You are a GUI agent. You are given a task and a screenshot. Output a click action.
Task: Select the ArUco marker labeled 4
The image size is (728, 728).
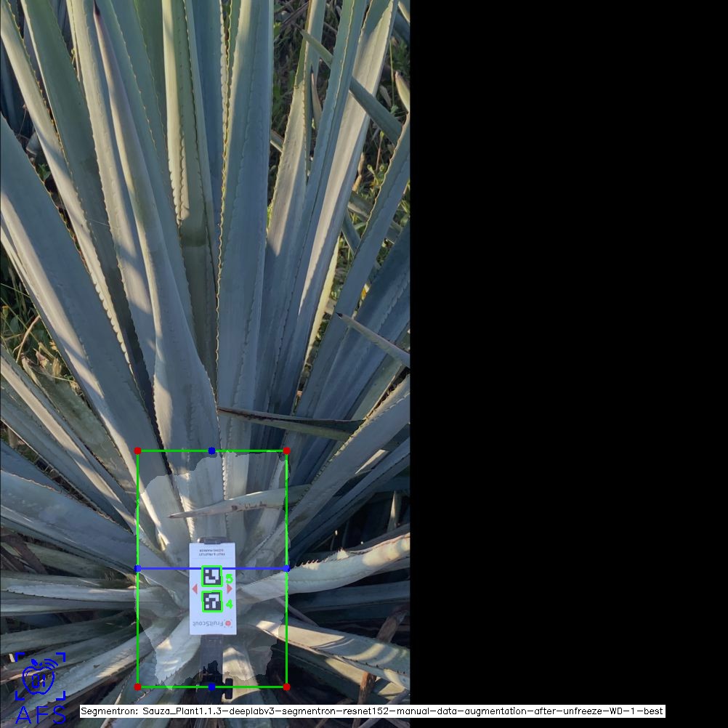pyautogui.click(x=211, y=602)
